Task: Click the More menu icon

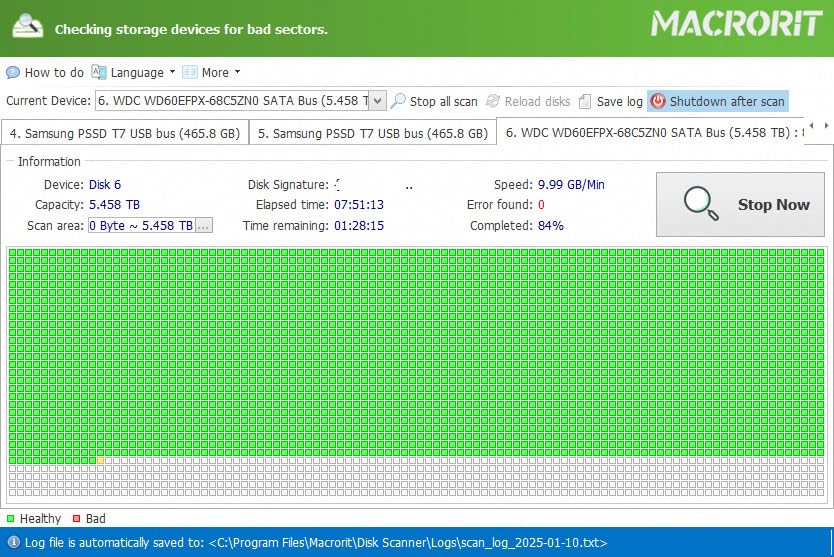Action: [190, 72]
